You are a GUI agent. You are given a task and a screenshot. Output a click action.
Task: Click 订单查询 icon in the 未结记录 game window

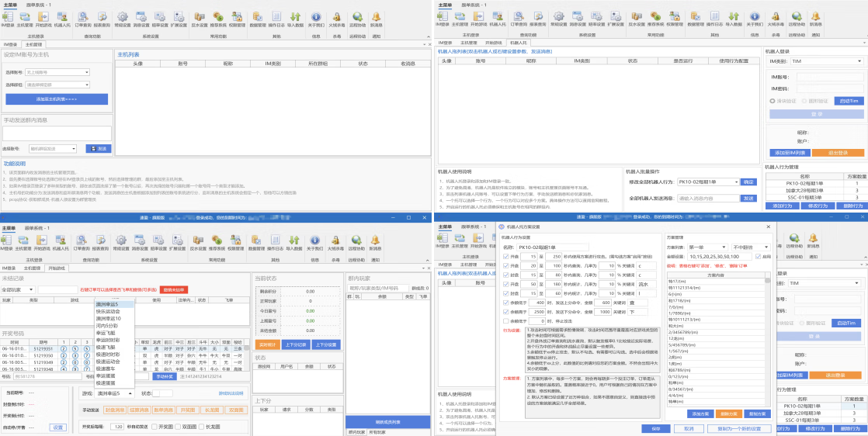(x=82, y=242)
